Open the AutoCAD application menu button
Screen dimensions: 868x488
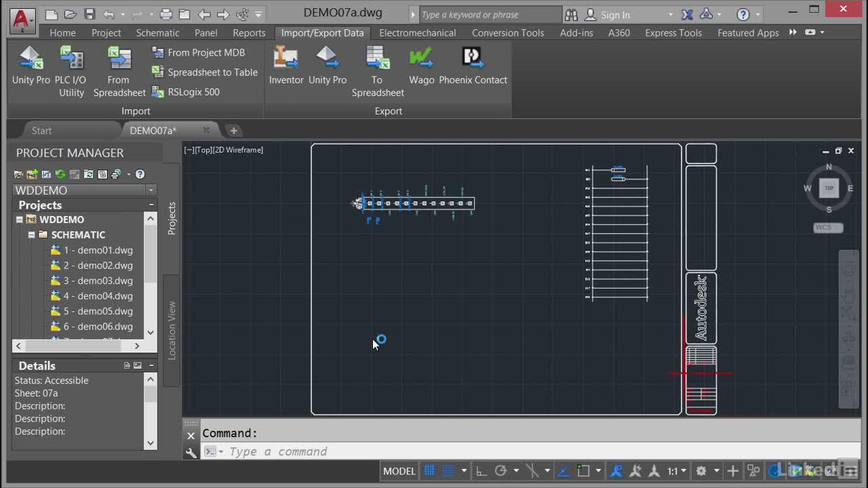pyautogui.click(x=22, y=20)
